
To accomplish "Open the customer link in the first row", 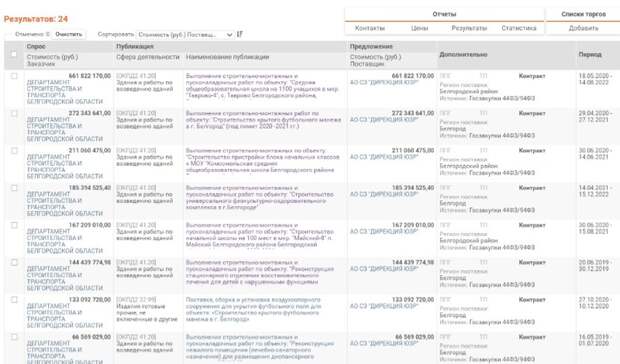I will [65, 92].
